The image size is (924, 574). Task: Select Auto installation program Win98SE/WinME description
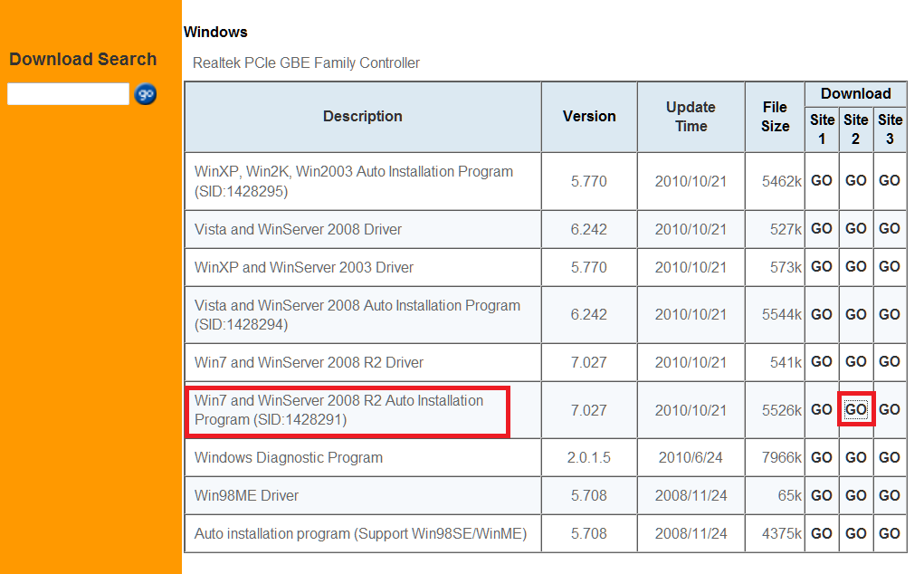361,534
